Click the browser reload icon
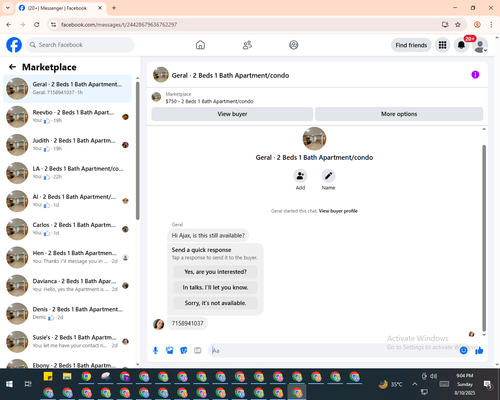500x400 pixels. click(x=37, y=25)
